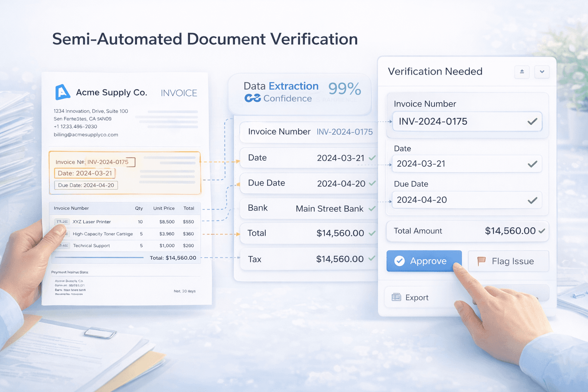Click the Unit Price column header
588x392 pixels.
tap(164, 208)
